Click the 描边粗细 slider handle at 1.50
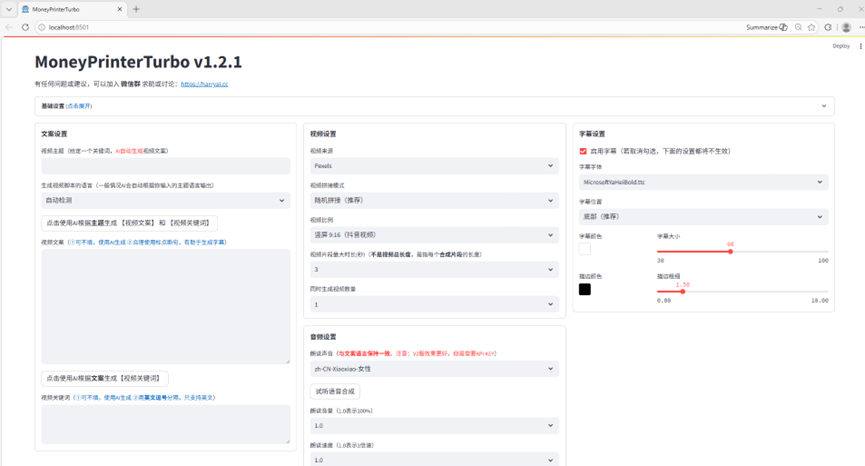Viewport: 865px width, 466px height. [x=682, y=292]
